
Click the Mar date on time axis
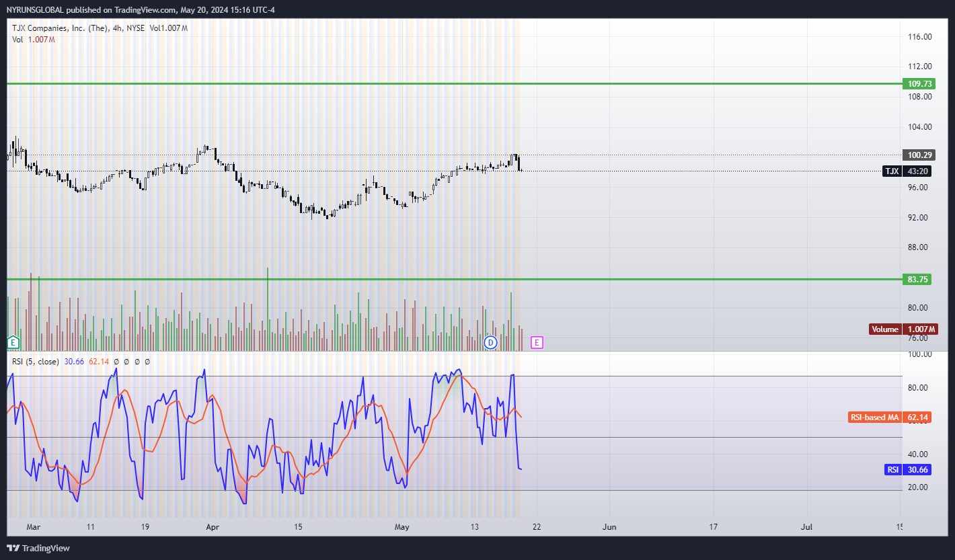click(34, 527)
